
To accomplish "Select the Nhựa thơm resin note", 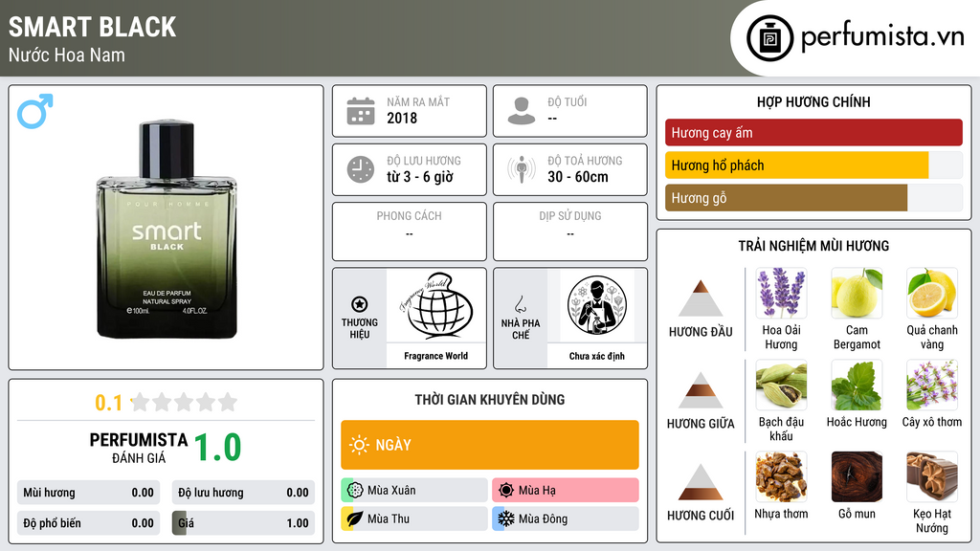I will coord(781,477).
